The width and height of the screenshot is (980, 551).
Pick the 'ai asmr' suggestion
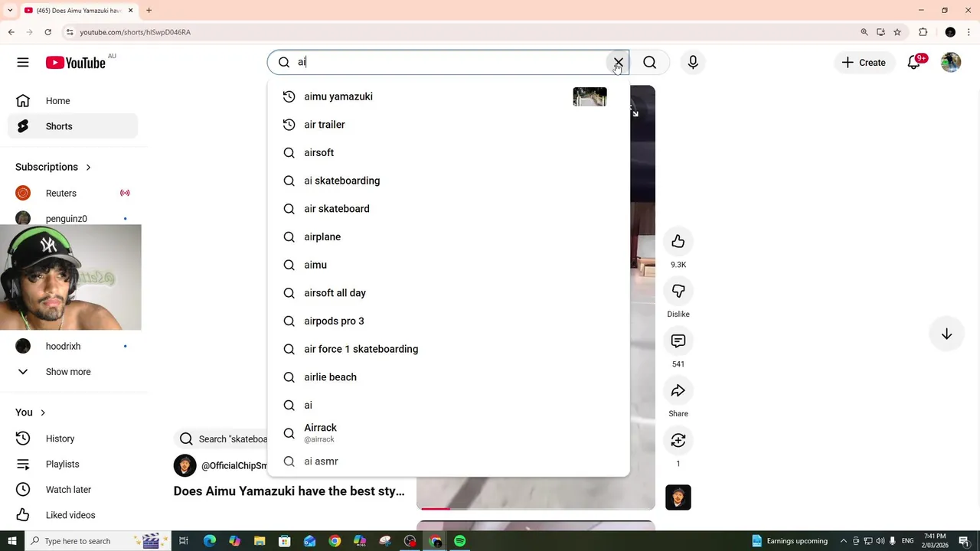click(449, 461)
